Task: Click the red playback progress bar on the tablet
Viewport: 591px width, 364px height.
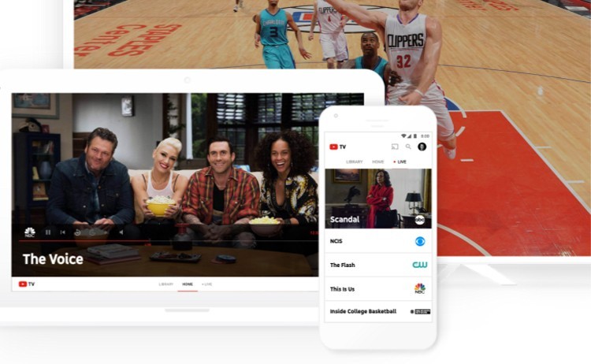Action: (x=85, y=241)
